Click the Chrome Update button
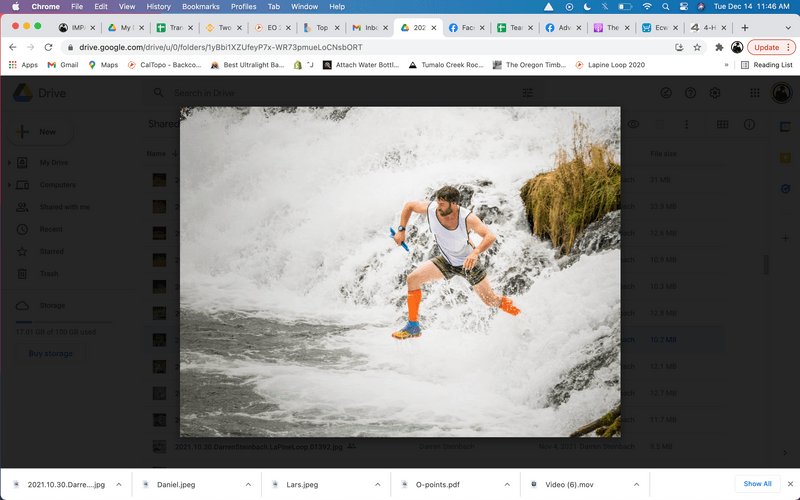The height and width of the screenshot is (500, 800). (x=770, y=47)
